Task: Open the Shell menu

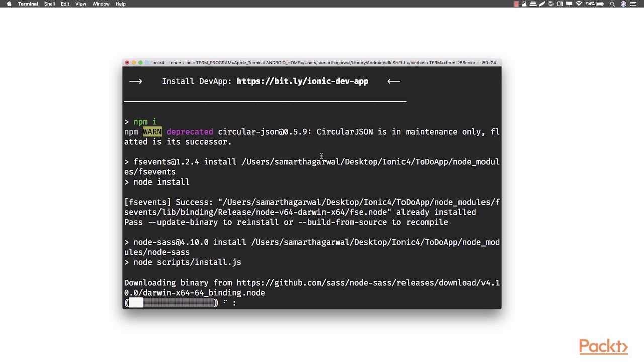Action: pyautogui.click(x=49, y=4)
